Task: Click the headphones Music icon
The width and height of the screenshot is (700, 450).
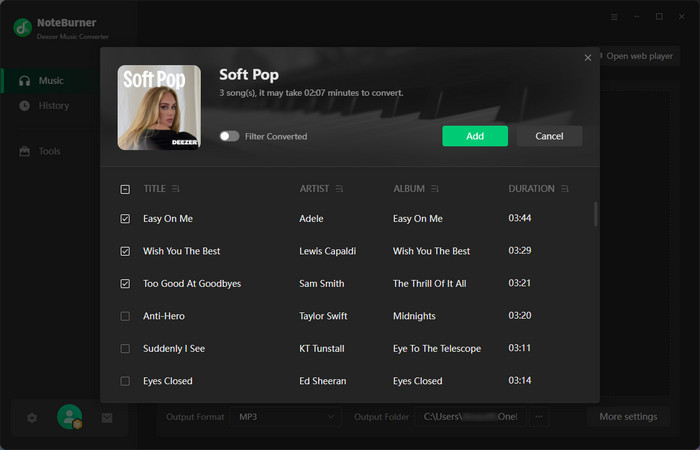Action: click(x=25, y=81)
